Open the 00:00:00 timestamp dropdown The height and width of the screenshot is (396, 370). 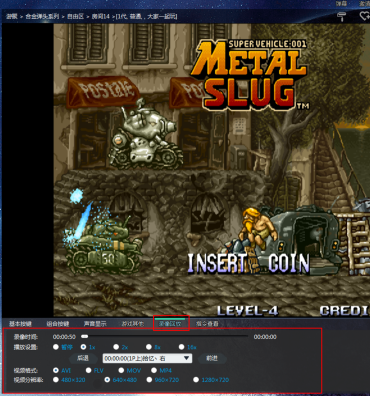pos(147,358)
